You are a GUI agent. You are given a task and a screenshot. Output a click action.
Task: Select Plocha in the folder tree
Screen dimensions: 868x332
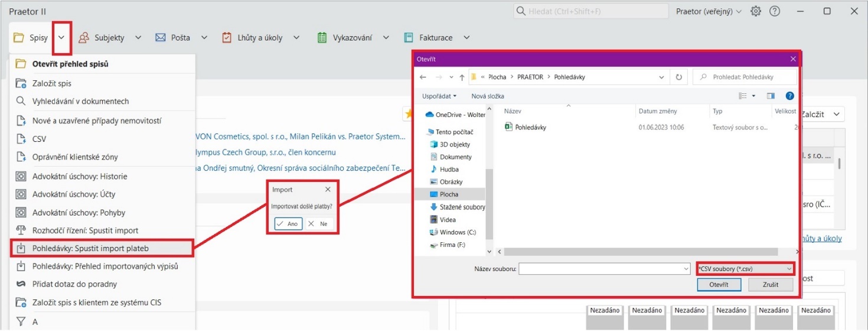(449, 194)
